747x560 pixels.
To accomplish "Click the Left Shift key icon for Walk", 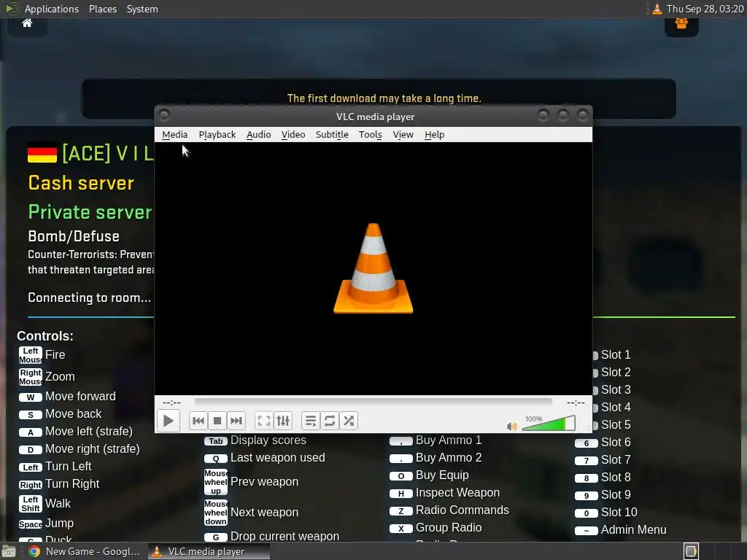I will (x=31, y=504).
